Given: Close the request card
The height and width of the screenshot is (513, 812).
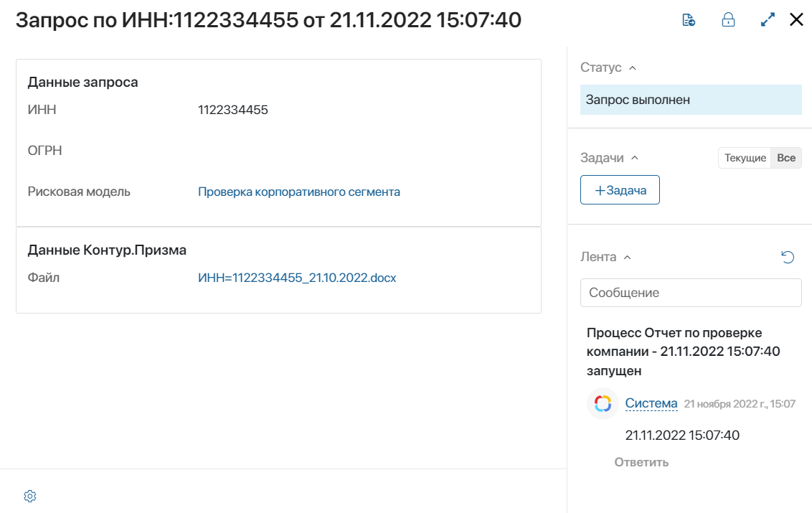Looking at the screenshot, I should click(796, 19).
